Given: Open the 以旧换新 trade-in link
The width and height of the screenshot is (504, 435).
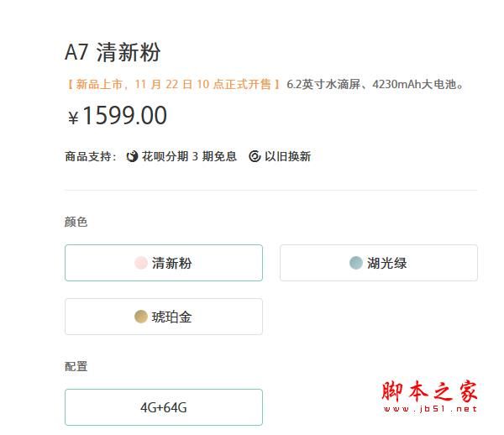Looking at the screenshot, I should pos(287,156).
